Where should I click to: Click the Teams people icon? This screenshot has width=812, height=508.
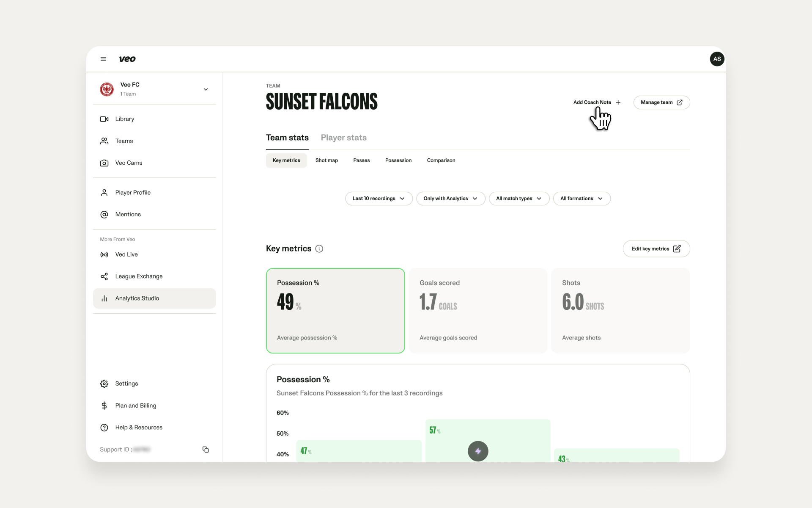[x=104, y=141]
